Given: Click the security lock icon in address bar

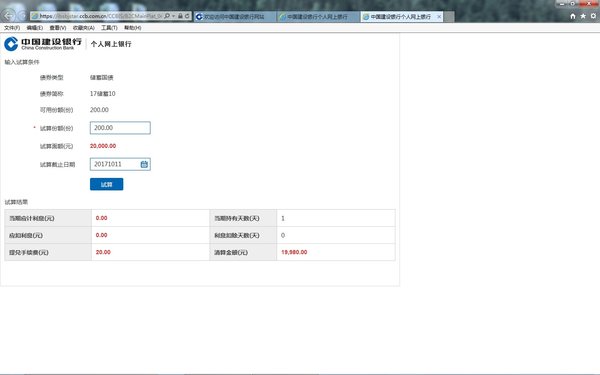Looking at the screenshot, I should coord(180,16).
